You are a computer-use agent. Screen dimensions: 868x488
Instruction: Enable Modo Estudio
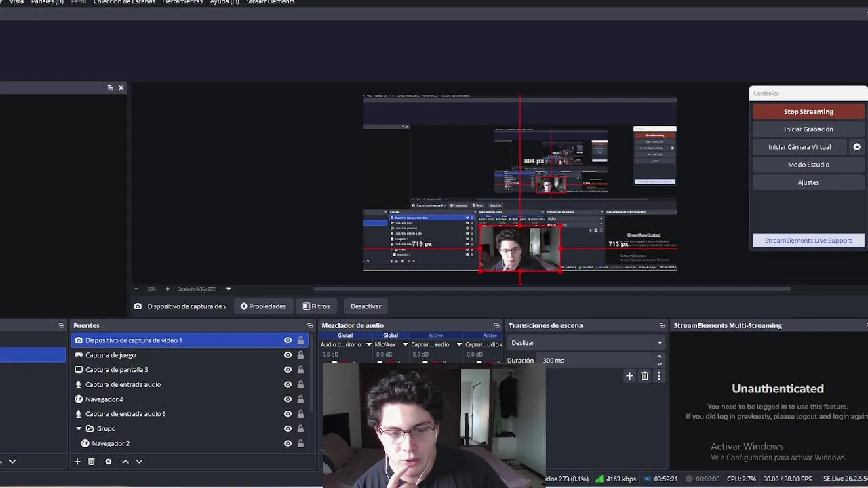pyautogui.click(x=808, y=165)
